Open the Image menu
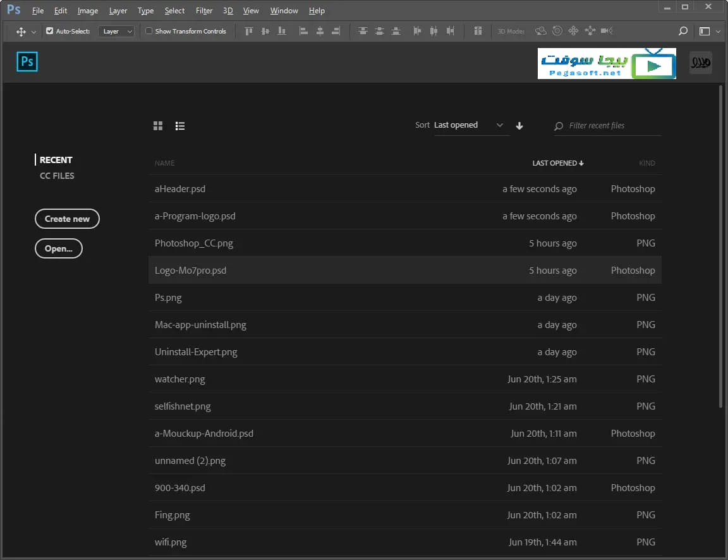The height and width of the screenshot is (560, 728). pos(88,11)
